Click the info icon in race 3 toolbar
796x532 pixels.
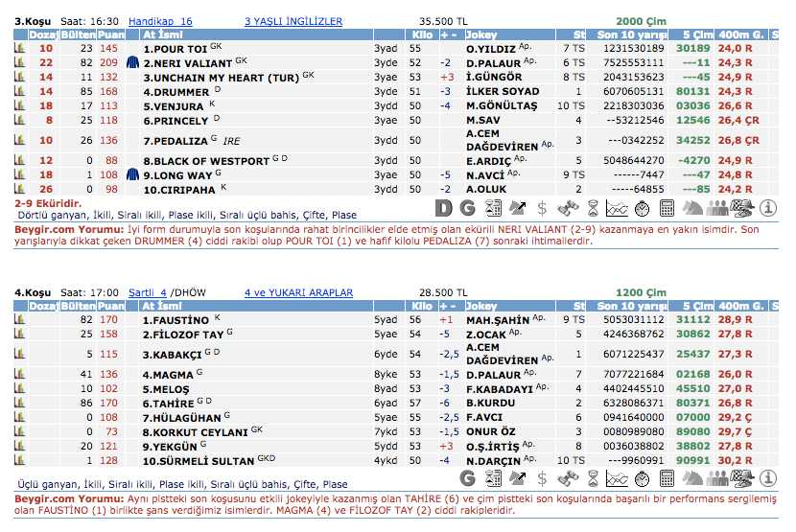coord(768,207)
